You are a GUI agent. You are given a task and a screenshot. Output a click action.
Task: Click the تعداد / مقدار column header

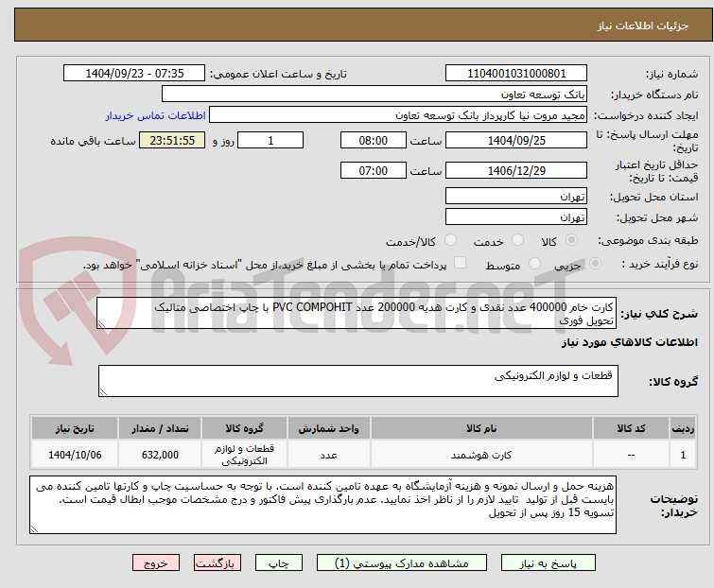(160, 428)
